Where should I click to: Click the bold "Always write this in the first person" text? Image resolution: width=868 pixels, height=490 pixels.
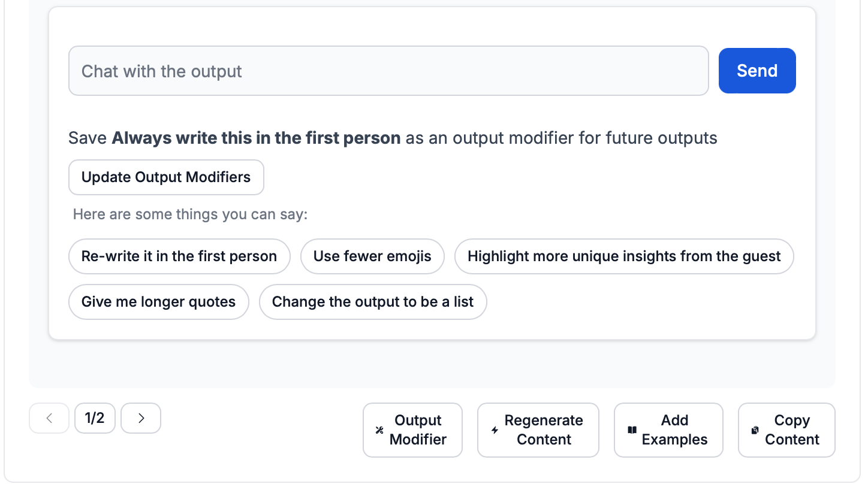[256, 138]
